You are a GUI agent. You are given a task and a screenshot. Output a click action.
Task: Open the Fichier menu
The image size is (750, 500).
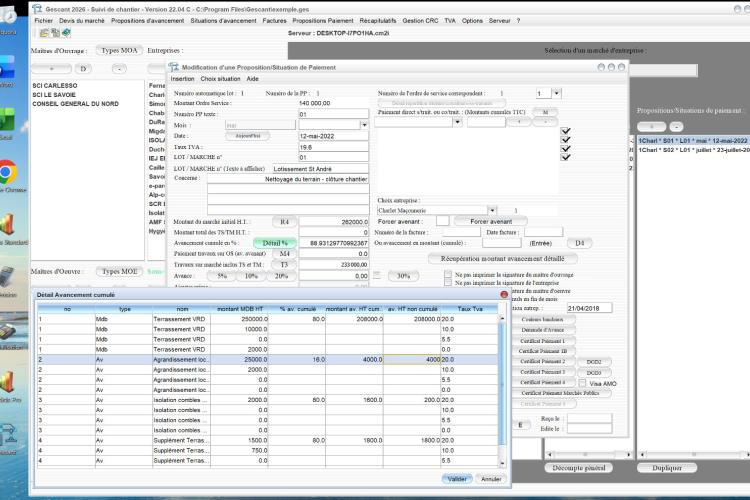[x=44, y=21]
